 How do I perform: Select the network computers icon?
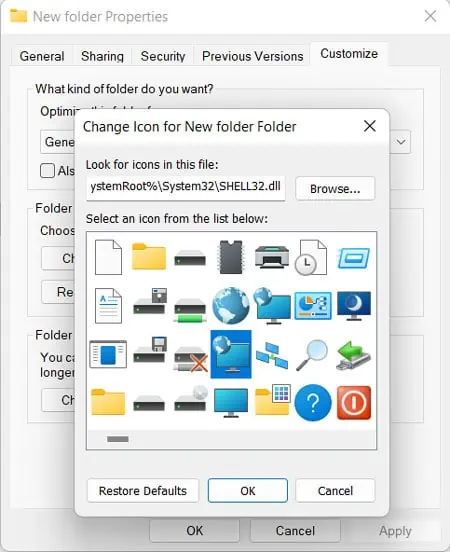pyautogui.click(x=272, y=356)
